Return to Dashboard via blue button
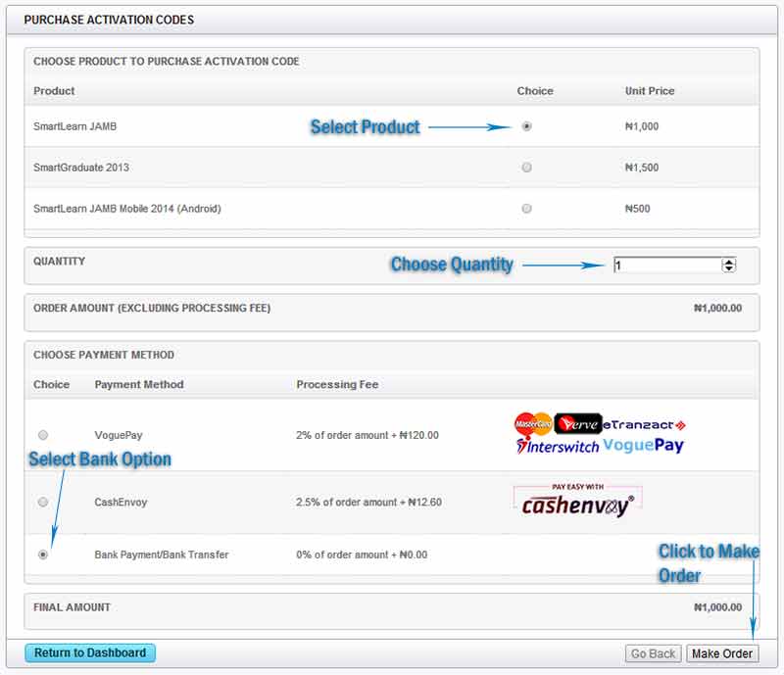784x675 pixels. [x=90, y=653]
